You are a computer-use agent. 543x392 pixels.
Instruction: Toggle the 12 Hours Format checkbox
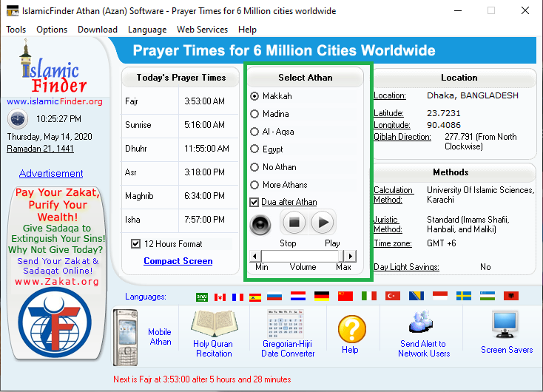click(x=136, y=244)
